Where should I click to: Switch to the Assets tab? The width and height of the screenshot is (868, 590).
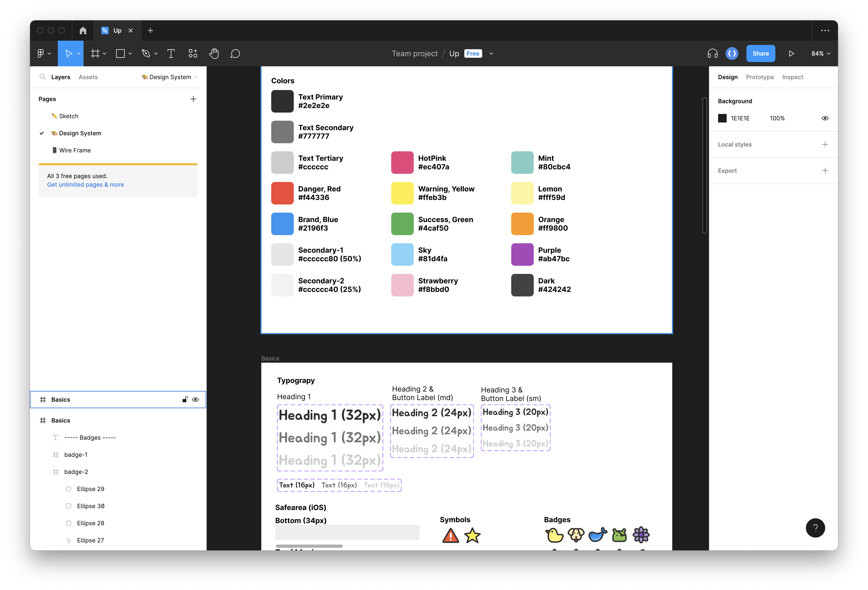[88, 77]
